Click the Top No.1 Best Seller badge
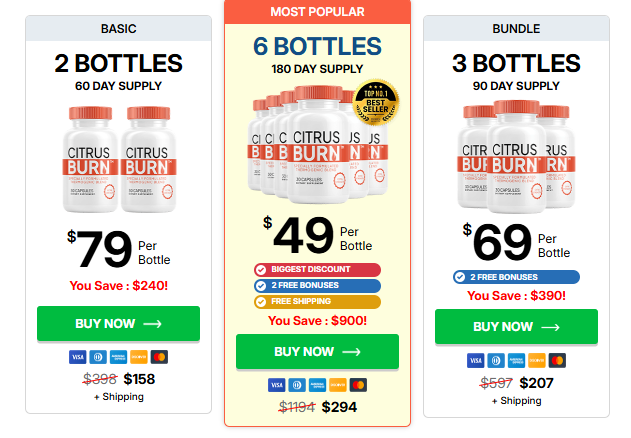 coord(377,99)
